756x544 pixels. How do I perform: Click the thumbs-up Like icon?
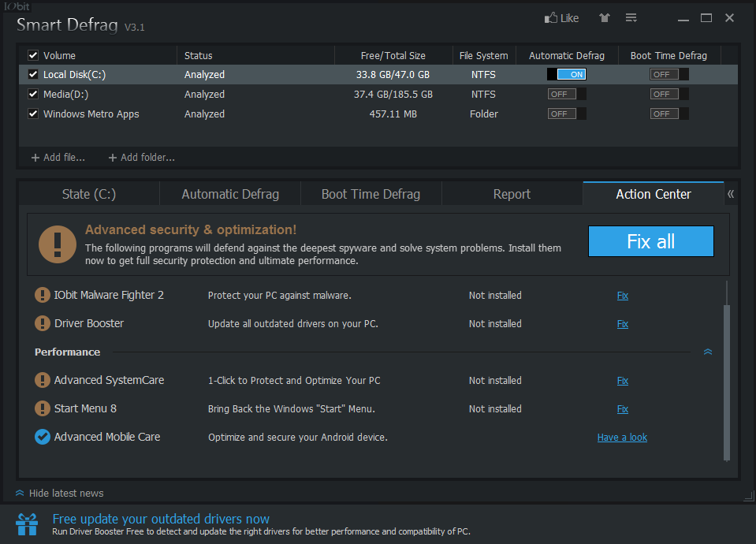pos(551,18)
